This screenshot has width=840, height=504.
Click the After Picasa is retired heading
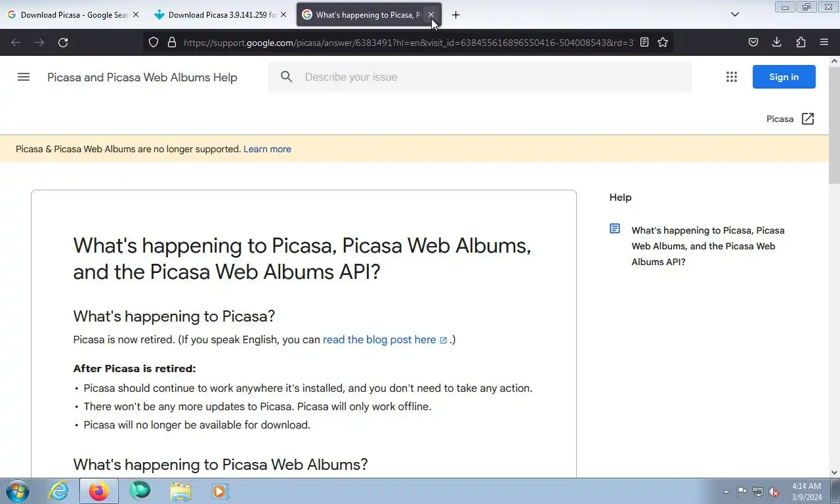(x=135, y=369)
